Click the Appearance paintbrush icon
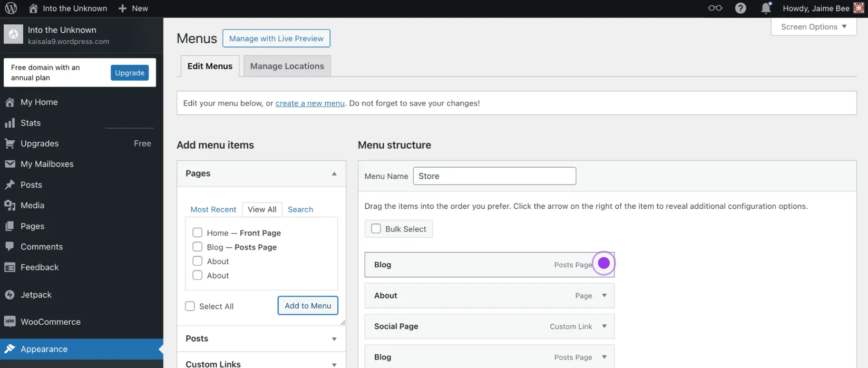 9,348
